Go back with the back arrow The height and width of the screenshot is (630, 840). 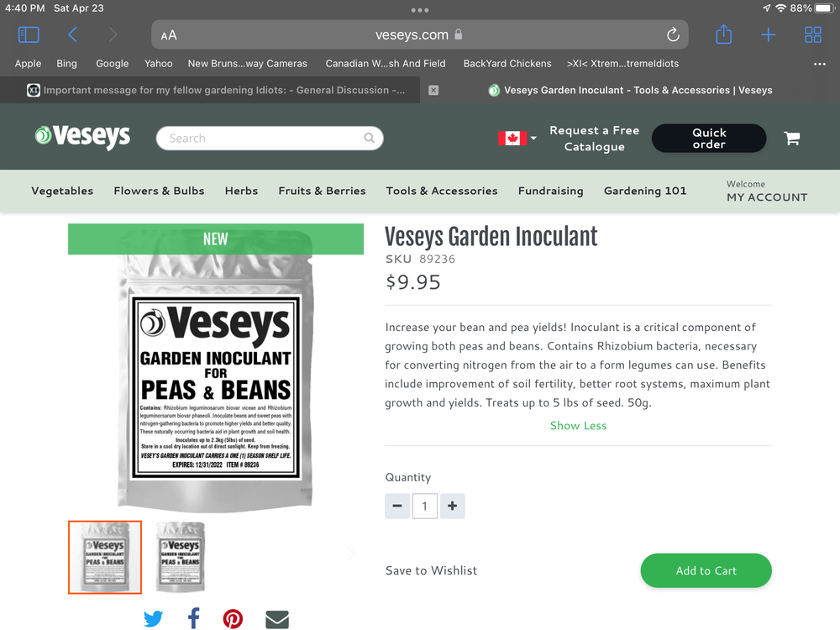click(73, 34)
